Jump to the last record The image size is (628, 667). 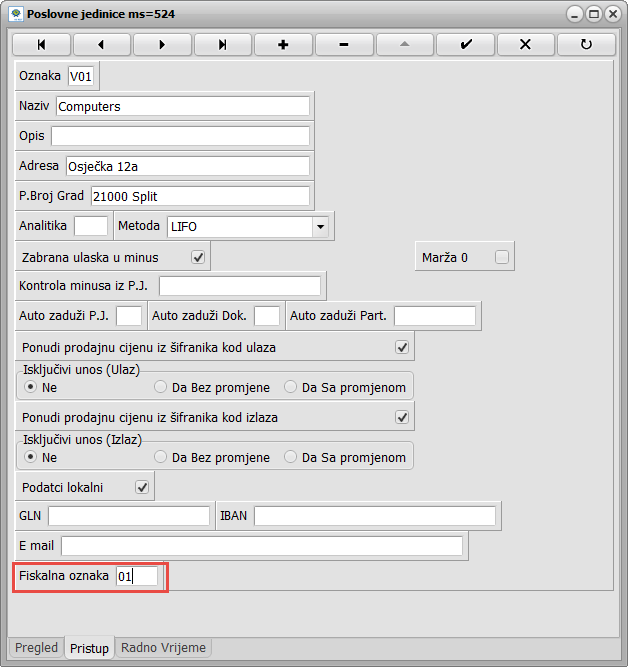(x=223, y=45)
